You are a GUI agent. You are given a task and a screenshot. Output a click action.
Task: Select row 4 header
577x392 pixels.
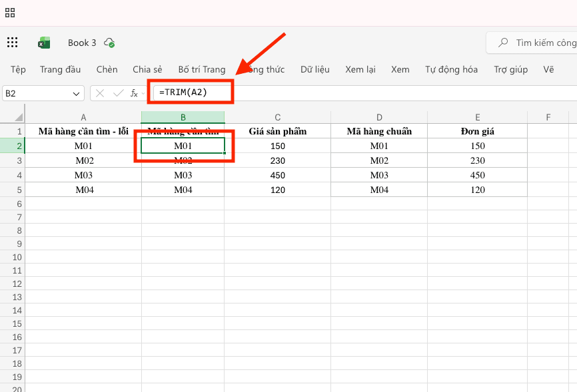[13, 176]
